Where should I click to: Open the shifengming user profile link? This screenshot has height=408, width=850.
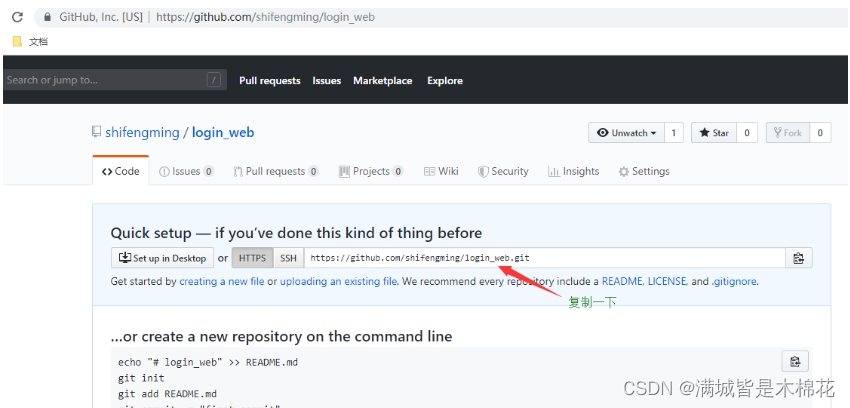142,132
